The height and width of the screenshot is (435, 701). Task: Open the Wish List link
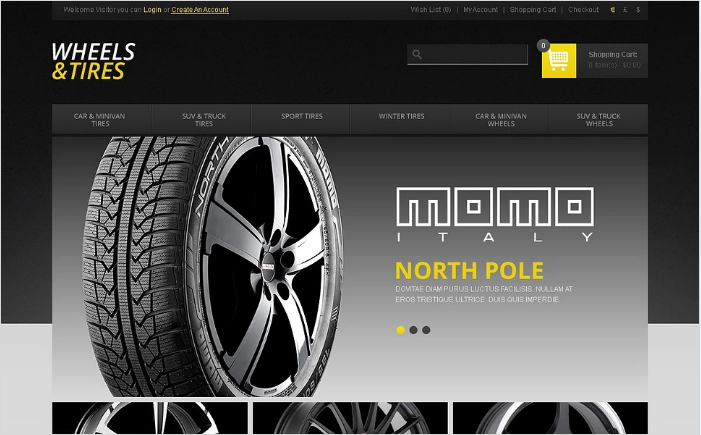click(x=431, y=9)
